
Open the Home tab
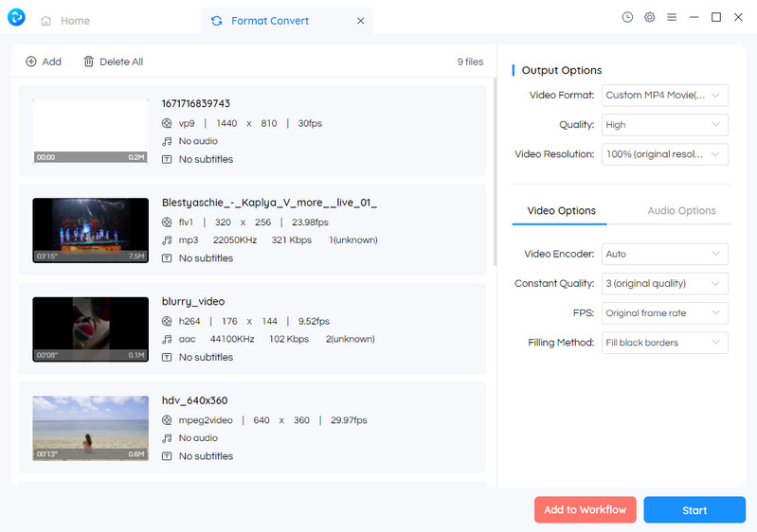(65, 21)
